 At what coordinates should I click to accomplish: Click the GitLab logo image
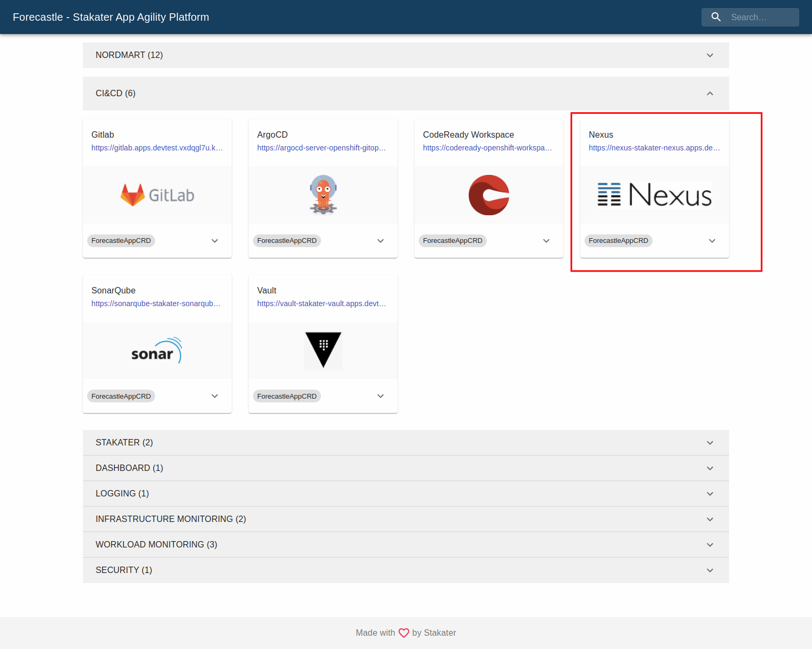[x=157, y=195]
